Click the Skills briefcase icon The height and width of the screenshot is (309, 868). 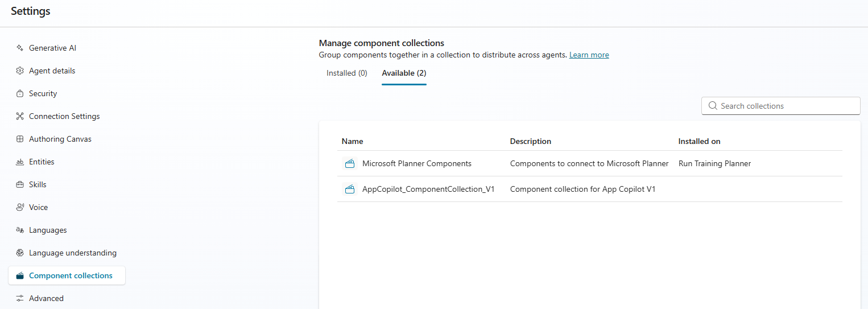point(20,185)
